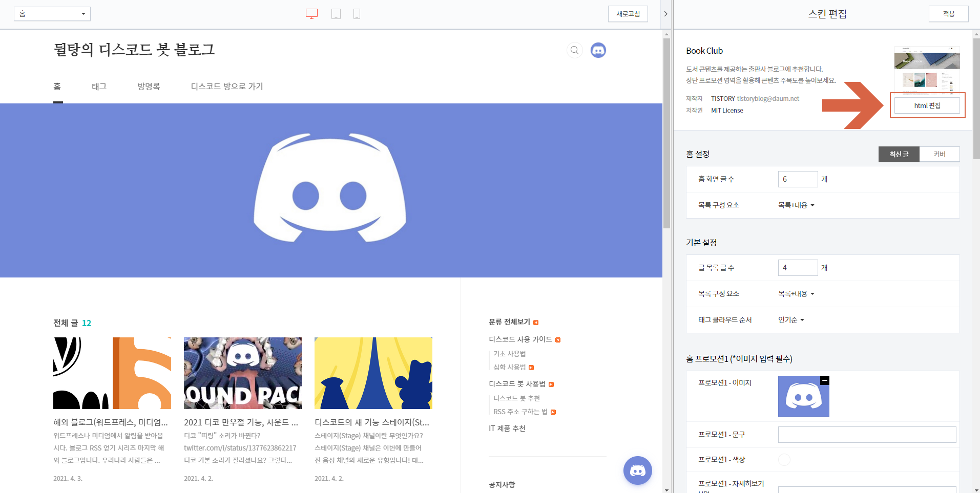Open the 태그 blog menu tab
This screenshot has width=980, height=493.
tap(99, 87)
